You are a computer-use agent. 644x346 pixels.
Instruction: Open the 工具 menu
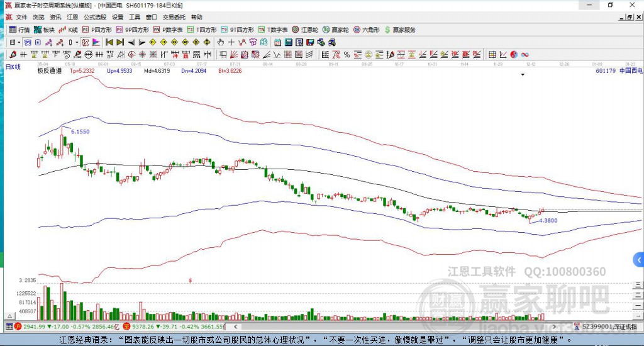135,17
